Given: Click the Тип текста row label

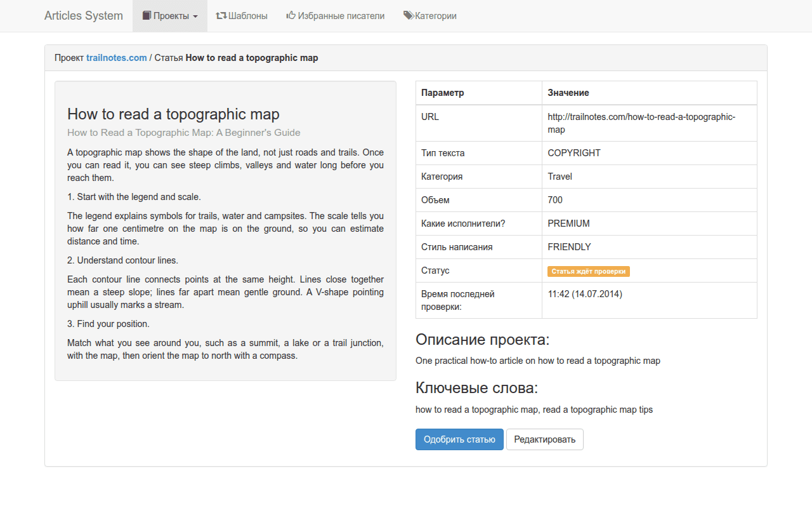Looking at the screenshot, I should 443,153.
